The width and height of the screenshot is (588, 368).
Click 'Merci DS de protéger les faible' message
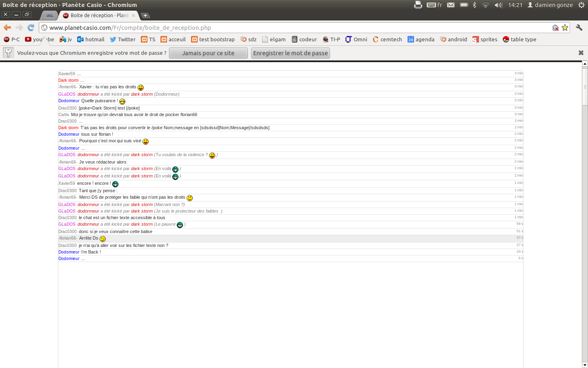coord(132,197)
